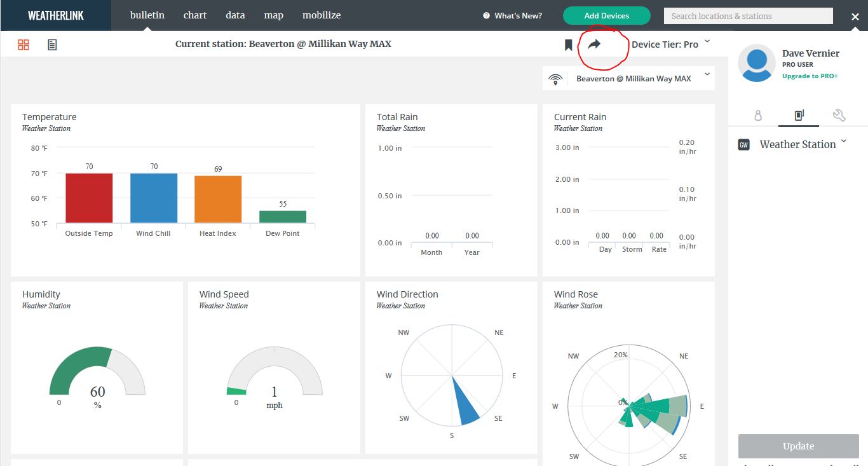This screenshot has width=868, height=466.
Task: Click Dave Vernier profile avatar
Action: [757, 63]
